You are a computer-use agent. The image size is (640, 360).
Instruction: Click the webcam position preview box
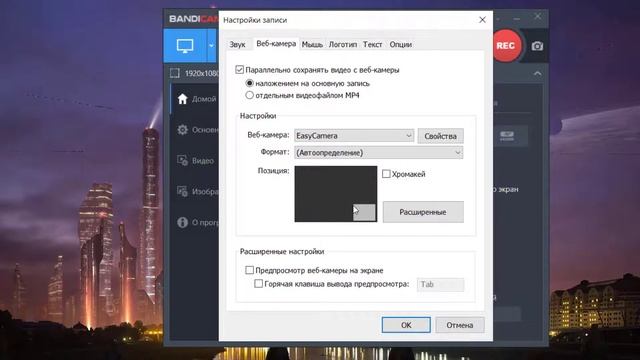(x=336, y=194)
